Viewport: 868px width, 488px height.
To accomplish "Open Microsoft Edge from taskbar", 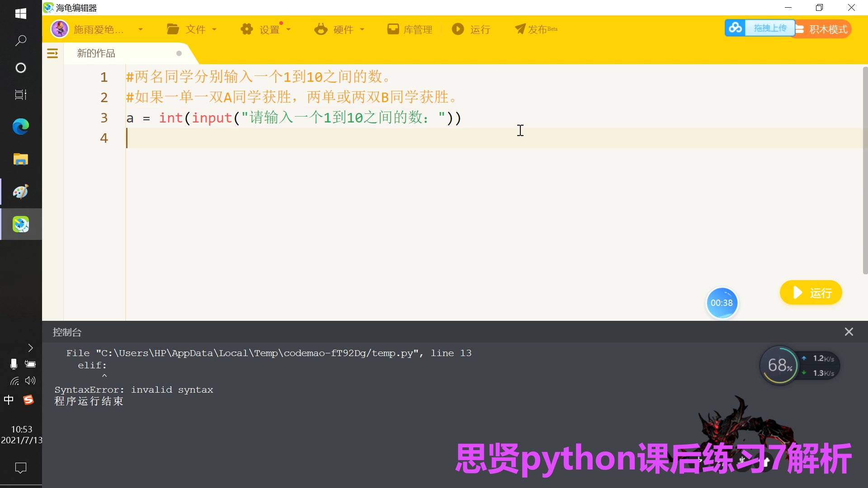I will [x=21, y=127].
